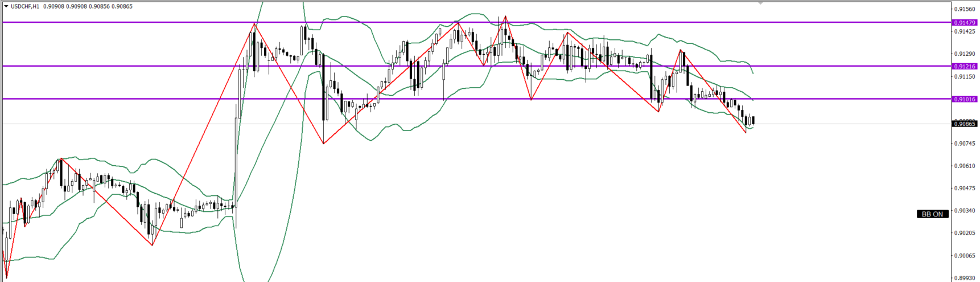Viewport: 980px width, 282px height.
Task: Click the 0.91150 tick on price axis
Action: (x=964, y=76)
